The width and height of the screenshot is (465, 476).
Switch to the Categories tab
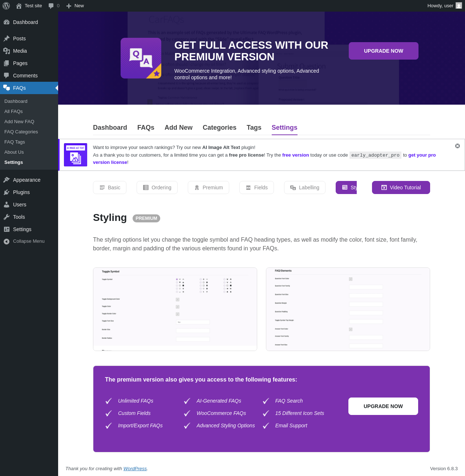219,128
